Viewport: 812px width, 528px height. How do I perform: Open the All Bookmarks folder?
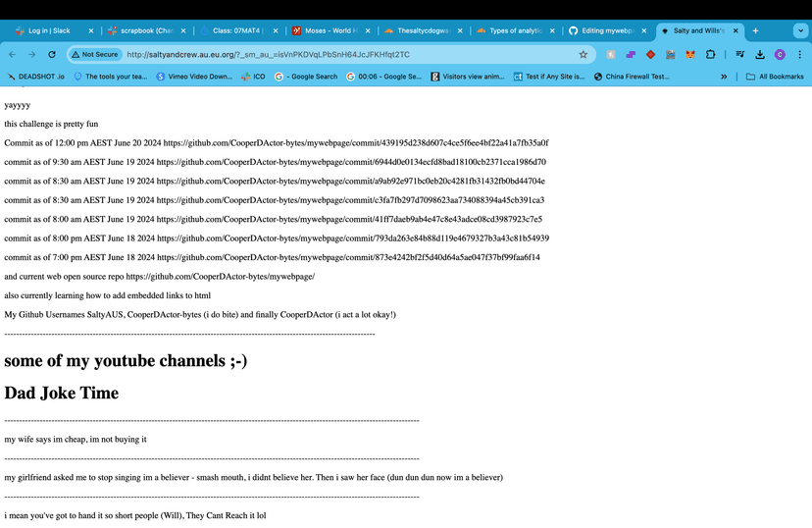pos(775,77)
